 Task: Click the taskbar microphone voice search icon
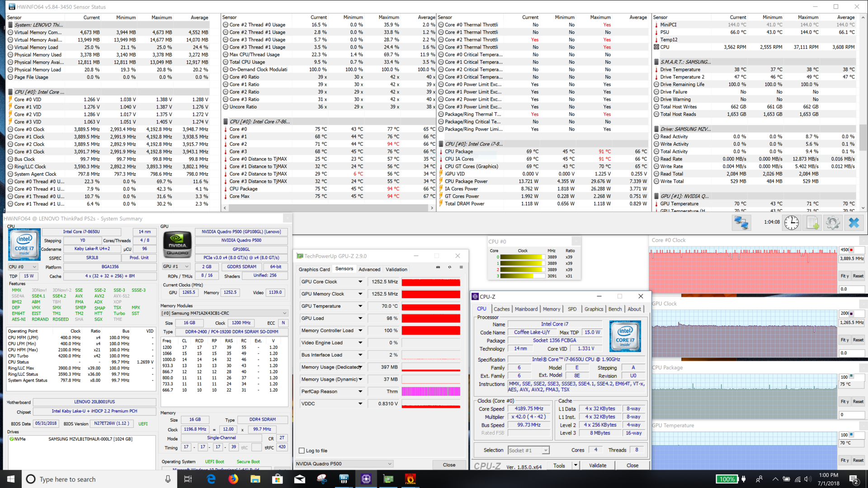pyautogui.click(x=168, y=479)
